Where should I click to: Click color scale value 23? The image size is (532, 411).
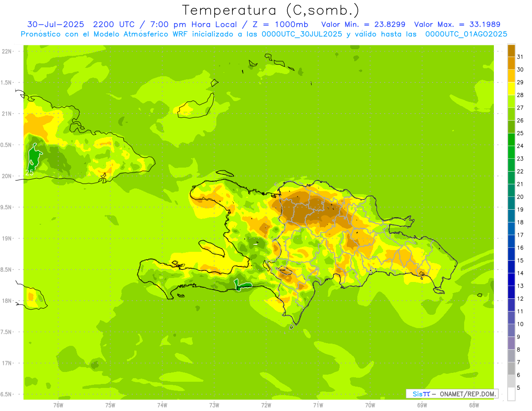[x=520, y=159]
